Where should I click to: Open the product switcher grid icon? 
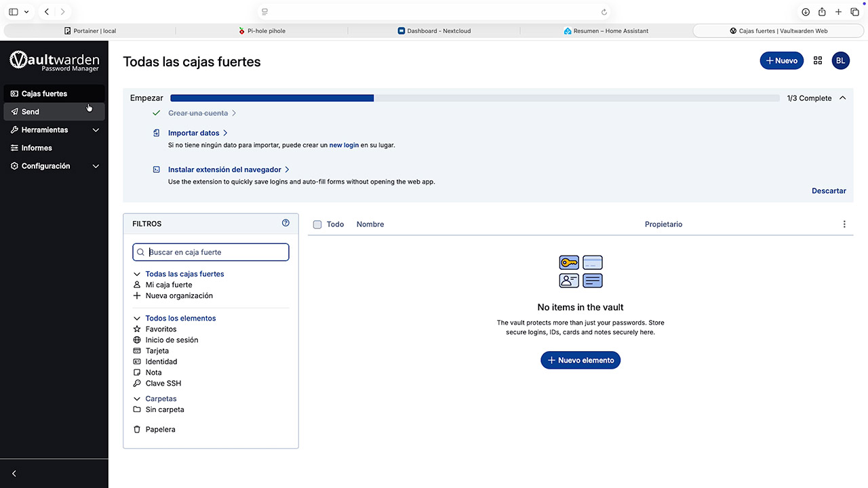pyautogui.click(x=818, y=60)
